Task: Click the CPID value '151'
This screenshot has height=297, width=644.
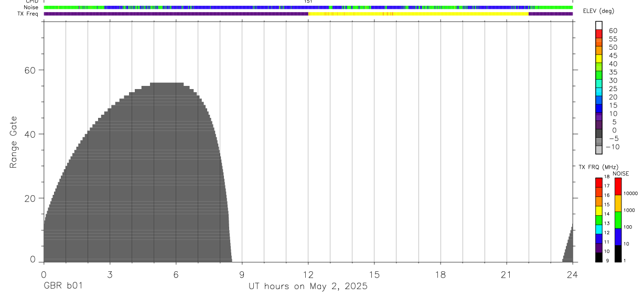Action: [x=308, y=2]
